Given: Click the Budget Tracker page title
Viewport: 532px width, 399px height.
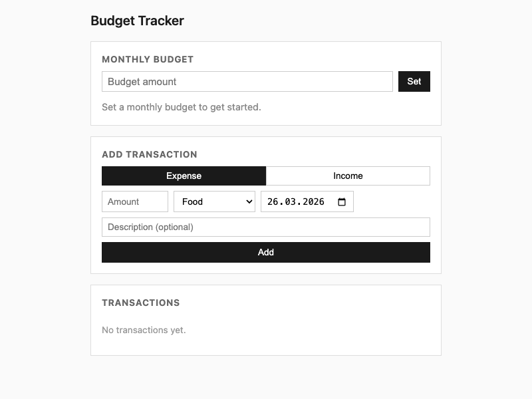Looking at the screenshot, I should 137,21.
